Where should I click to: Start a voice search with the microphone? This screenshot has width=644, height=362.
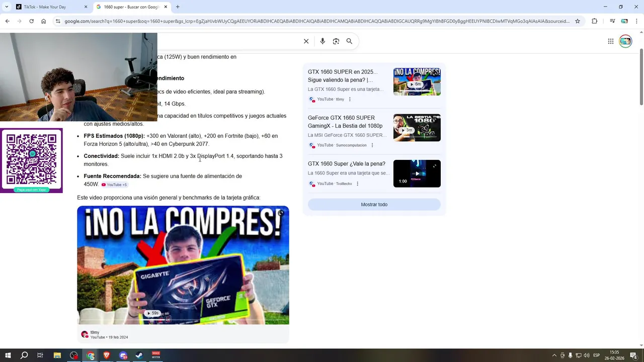pos(323,41)
